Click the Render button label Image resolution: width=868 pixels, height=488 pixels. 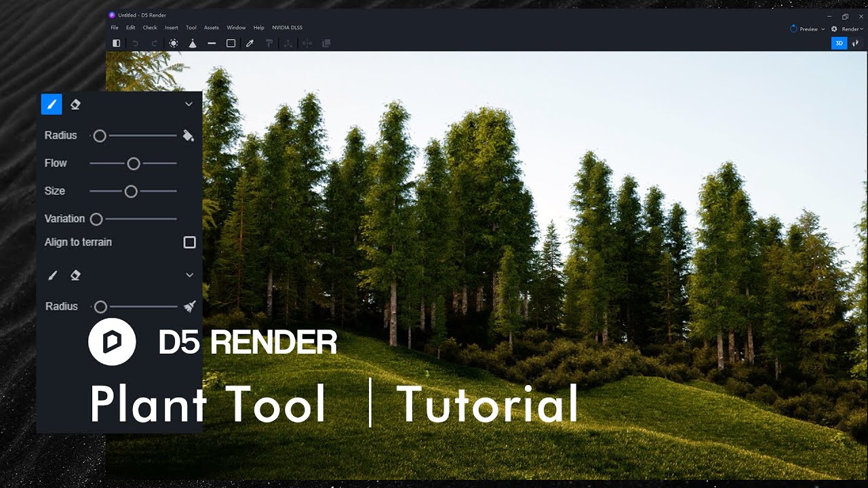850,29
